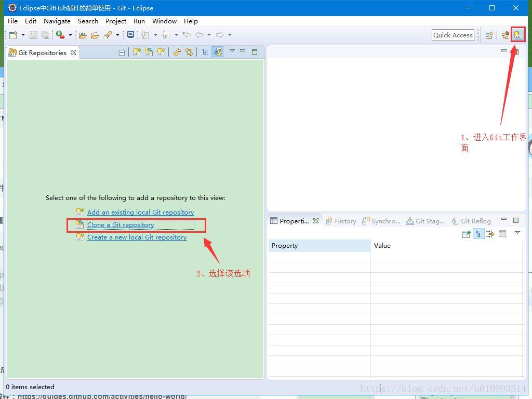
Task: Open the Navigate menu
Action: pos(57,21)
